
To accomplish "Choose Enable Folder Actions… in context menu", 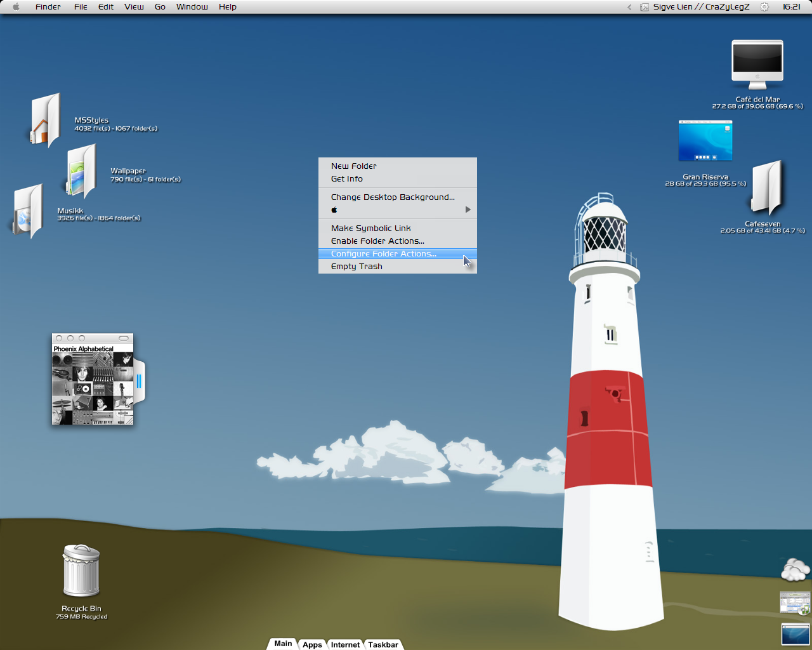I will pyautogui.click(x=397, y=241).
